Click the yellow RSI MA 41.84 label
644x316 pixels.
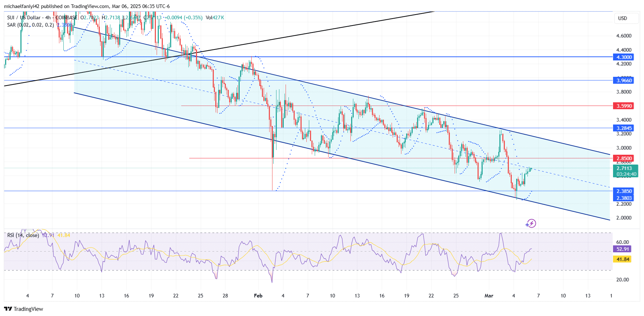pos(623,259)
